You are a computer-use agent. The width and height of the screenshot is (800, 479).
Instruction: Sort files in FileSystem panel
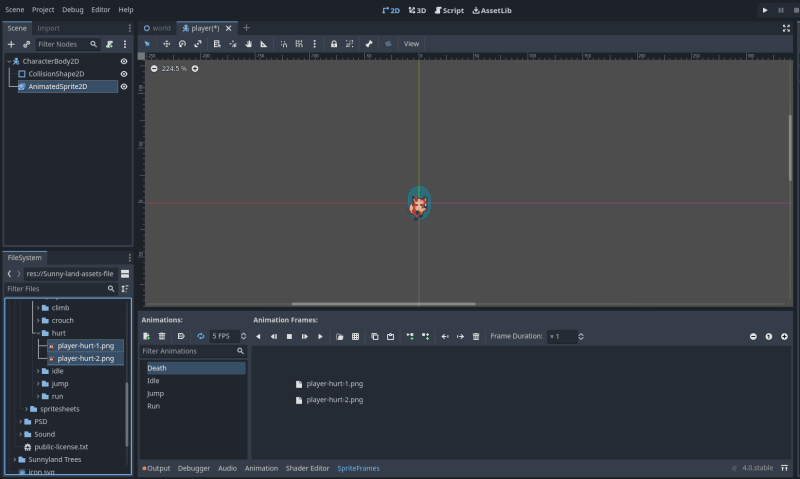pos(125,289)
